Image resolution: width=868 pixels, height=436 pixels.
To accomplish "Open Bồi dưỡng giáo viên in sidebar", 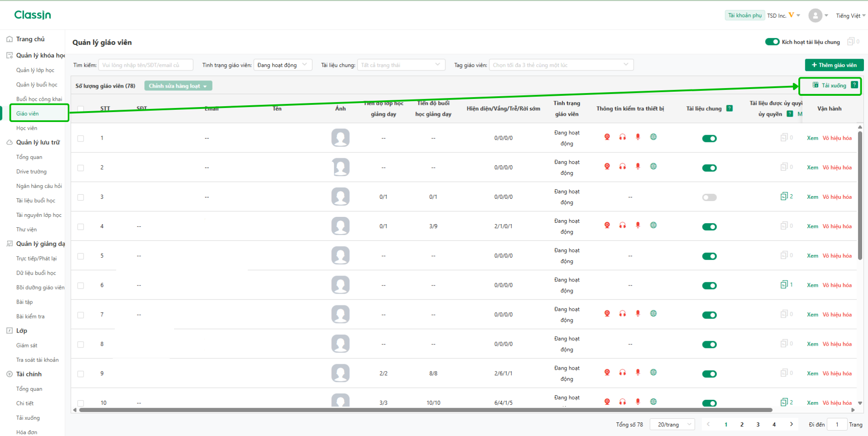I will [40, 287].
